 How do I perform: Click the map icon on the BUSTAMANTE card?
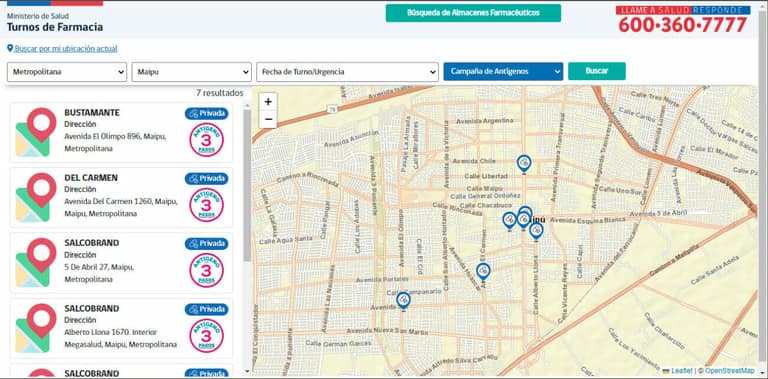pyautogui.click(x=36, y=132)
